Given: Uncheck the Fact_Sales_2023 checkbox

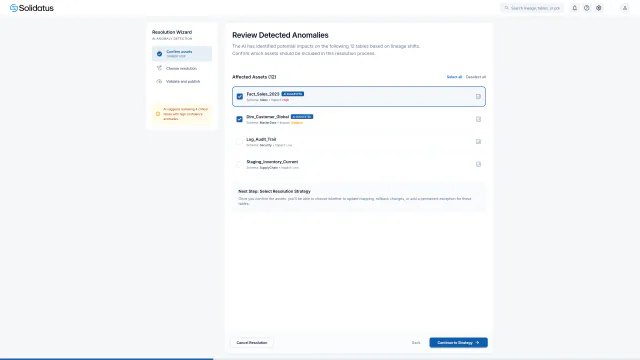Looking at the screenshot, I should click(x=240, y=97).
